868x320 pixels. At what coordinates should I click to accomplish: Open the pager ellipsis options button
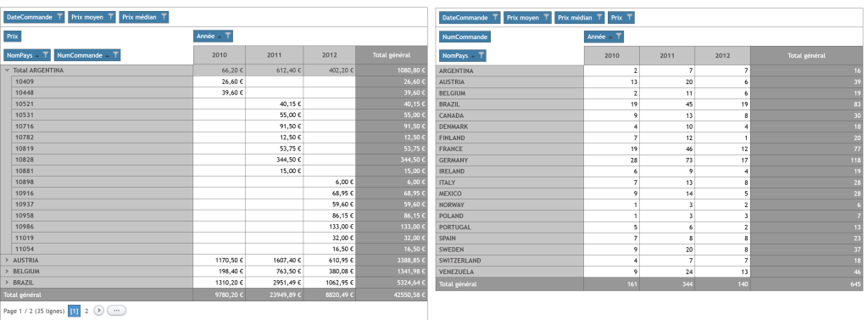tap(116, 312)
